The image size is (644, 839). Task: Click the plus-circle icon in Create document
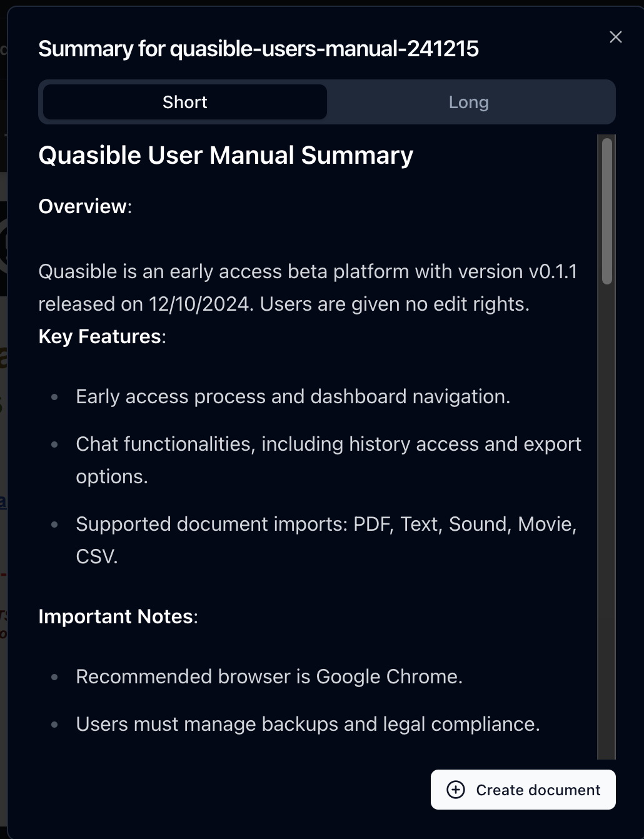[456, 790]
